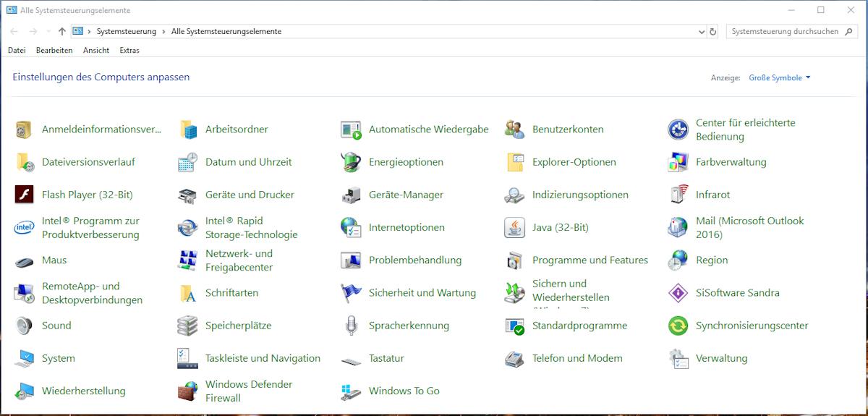Open the Indizierungsoptionen magnifier icon
868x416 pixels.
[514, 195]
